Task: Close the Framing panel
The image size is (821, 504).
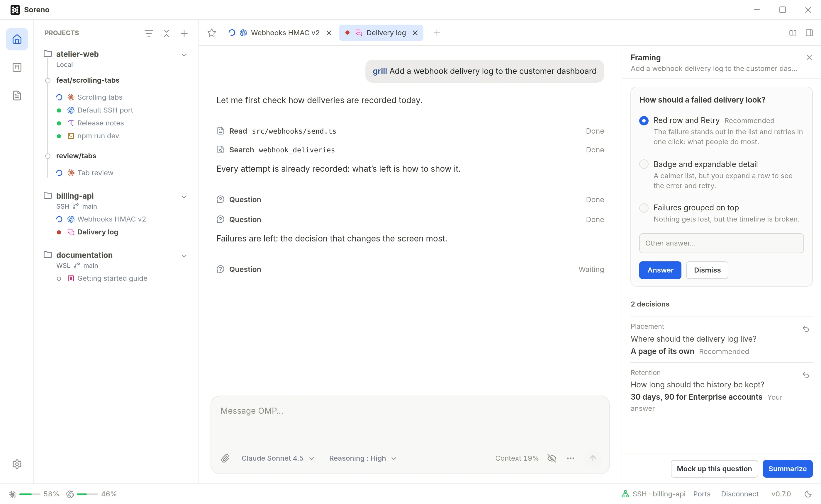Action: pyautogui.click(x=809, y=58)
